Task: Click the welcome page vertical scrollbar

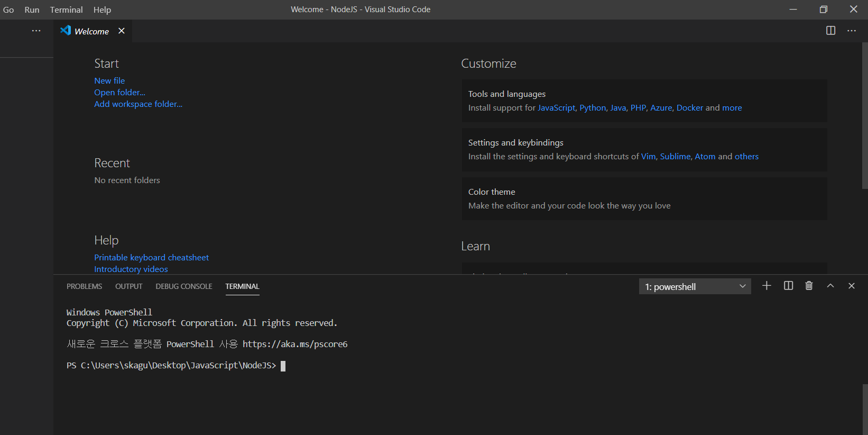Action: [865, 115]
